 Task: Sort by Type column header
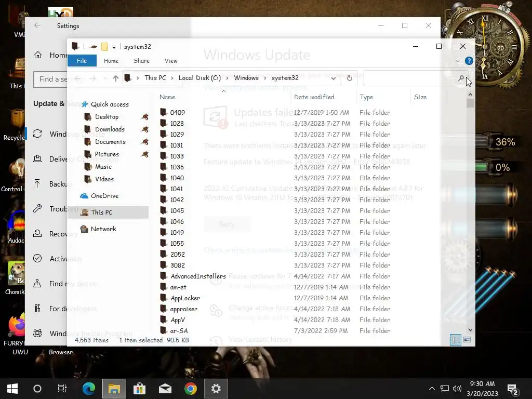coord(366,97)
